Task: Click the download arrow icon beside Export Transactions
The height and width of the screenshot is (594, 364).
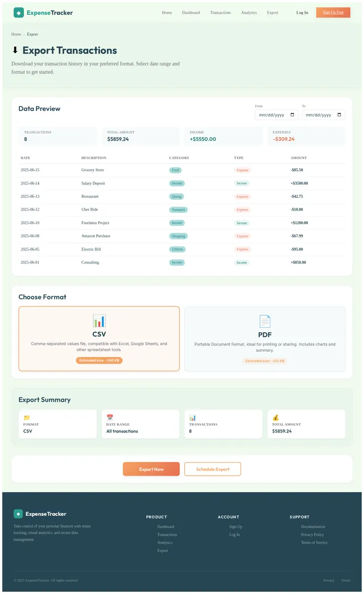Action: [15, 50]
